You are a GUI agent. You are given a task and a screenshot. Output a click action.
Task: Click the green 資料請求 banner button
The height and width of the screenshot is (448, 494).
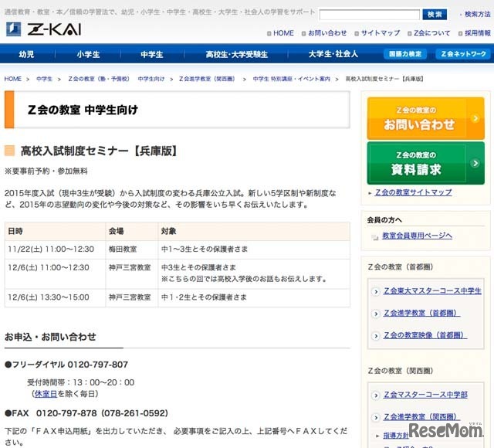tap(425, 163)
